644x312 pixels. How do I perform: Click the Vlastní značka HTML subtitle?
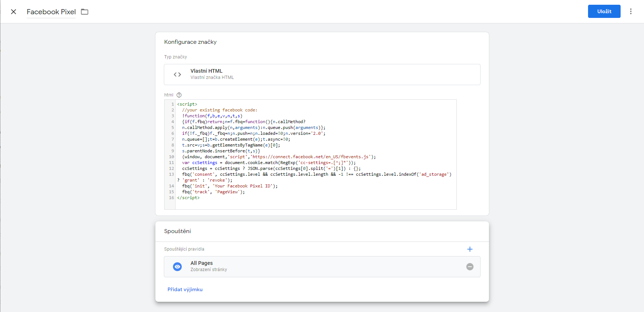(212, 77)
